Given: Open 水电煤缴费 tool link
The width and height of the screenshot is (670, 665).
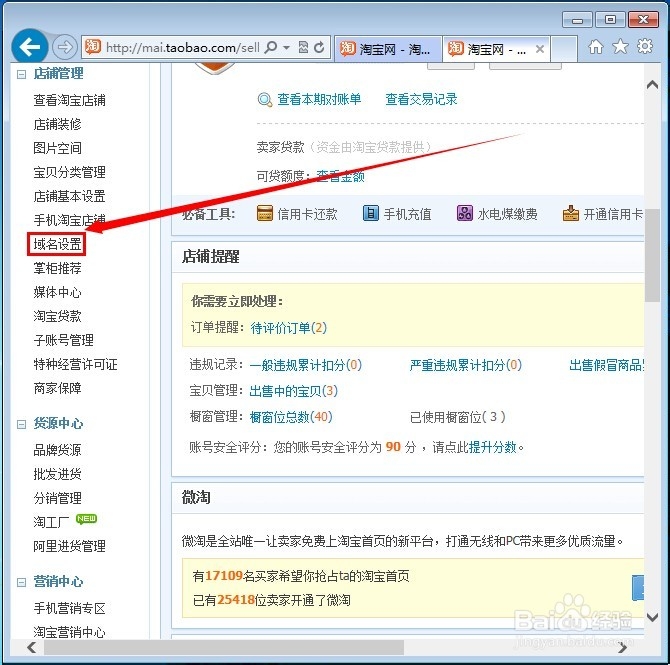Looking at the screenshot, I should click(x=508, y=214).
